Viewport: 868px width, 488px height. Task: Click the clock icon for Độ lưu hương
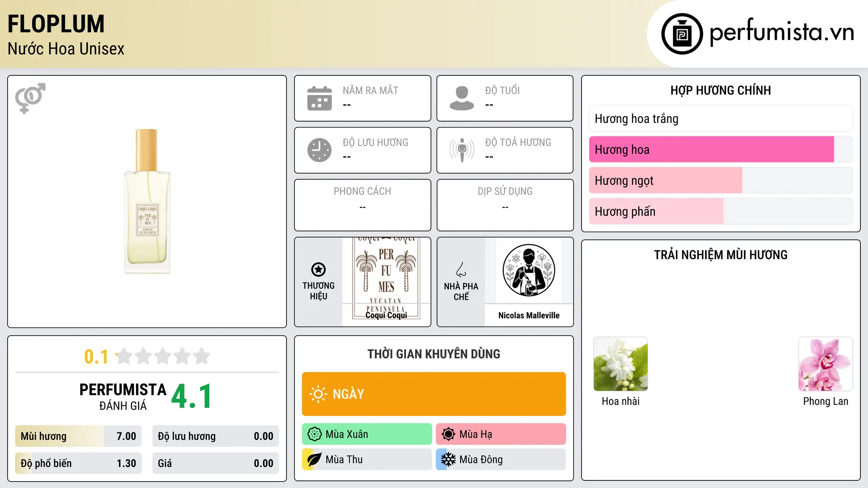(320, 150)
